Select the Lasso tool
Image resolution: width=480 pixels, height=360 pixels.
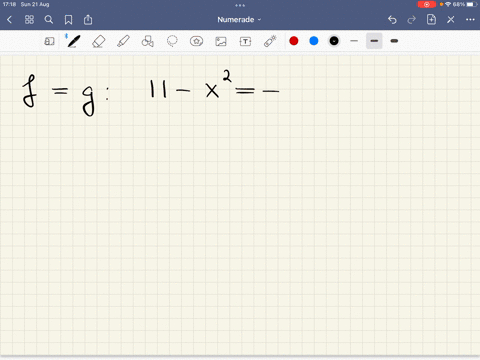(172, 41)
